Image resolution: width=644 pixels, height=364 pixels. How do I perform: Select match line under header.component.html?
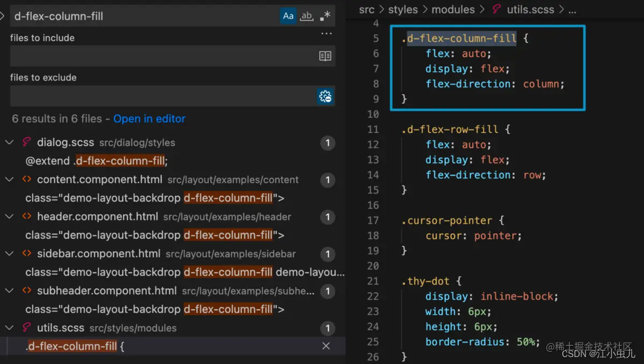coord(155,235)
